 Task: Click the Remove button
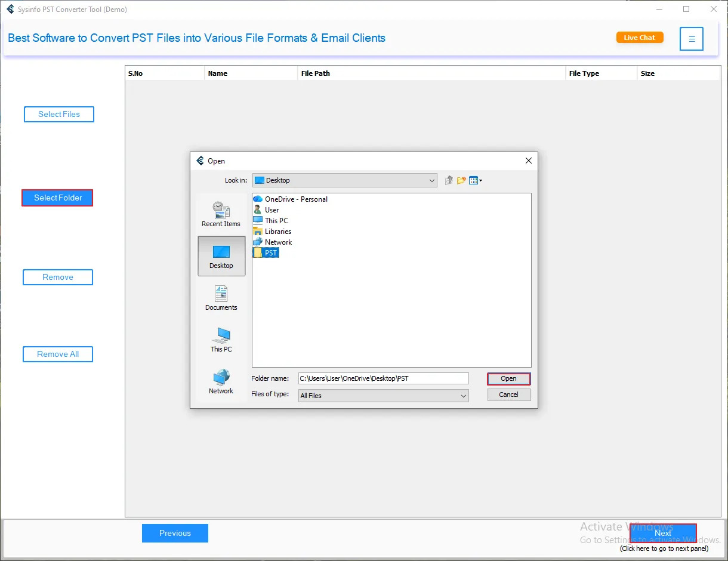click(58, 277)
